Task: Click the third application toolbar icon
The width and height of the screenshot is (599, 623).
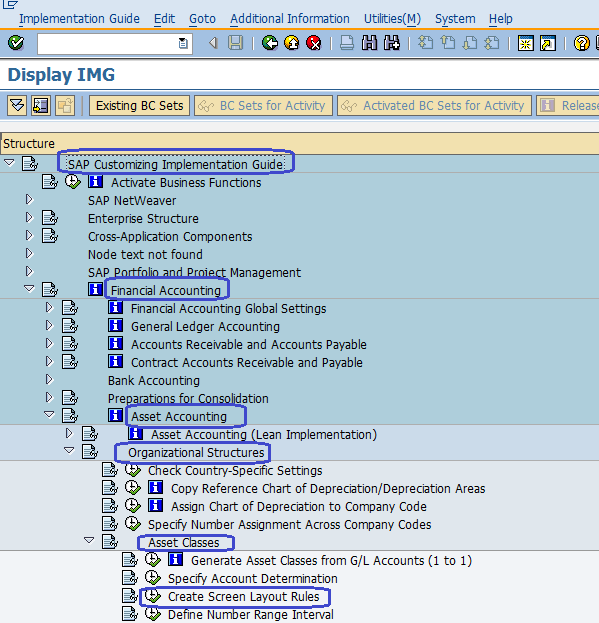Action: (65, 106)
